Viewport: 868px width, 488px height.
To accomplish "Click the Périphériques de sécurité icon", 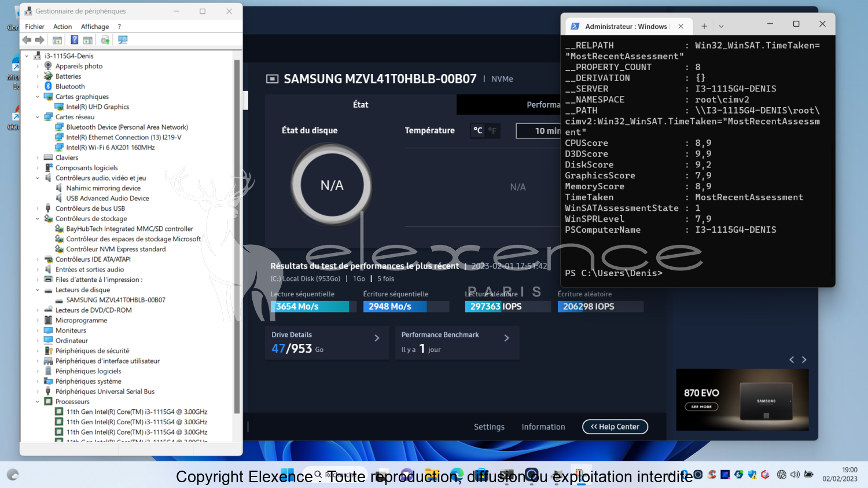I will (49, 351).
